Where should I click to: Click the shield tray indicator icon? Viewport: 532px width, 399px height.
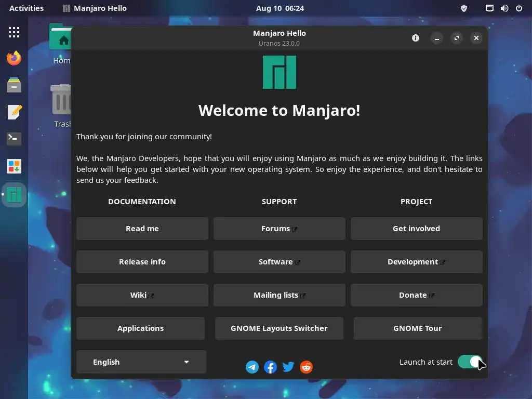(x=464, y=8)
